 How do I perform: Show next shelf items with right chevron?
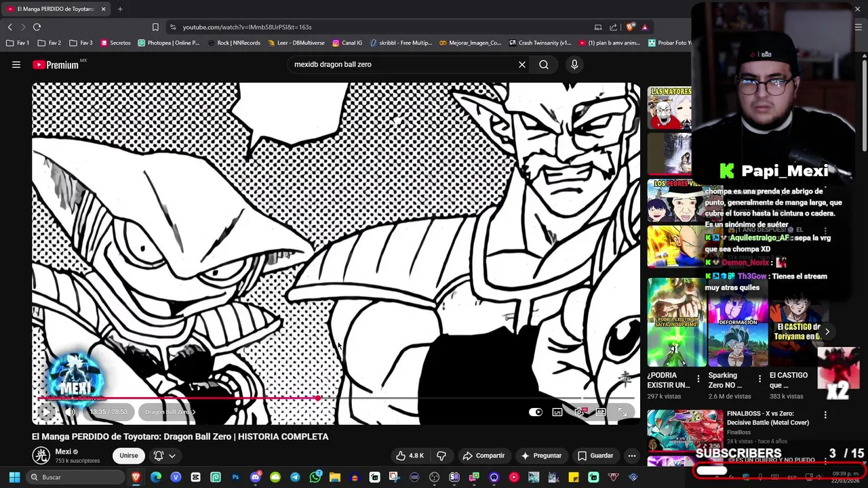827,331
